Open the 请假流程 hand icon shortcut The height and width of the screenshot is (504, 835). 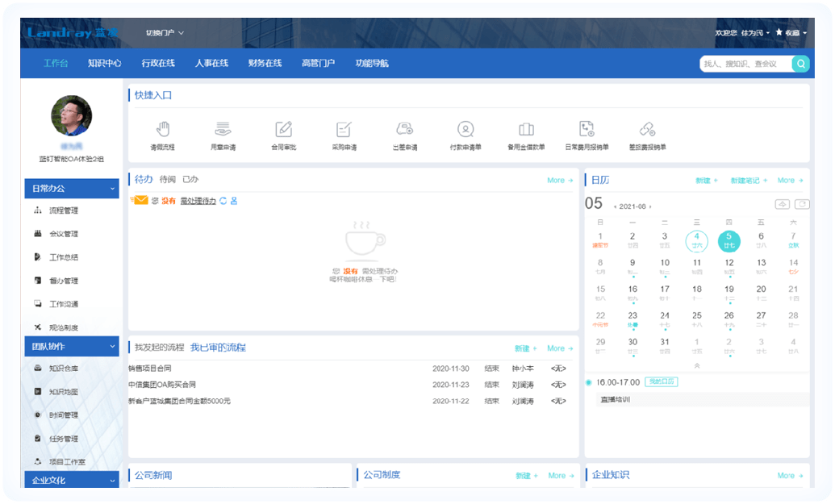162,129
